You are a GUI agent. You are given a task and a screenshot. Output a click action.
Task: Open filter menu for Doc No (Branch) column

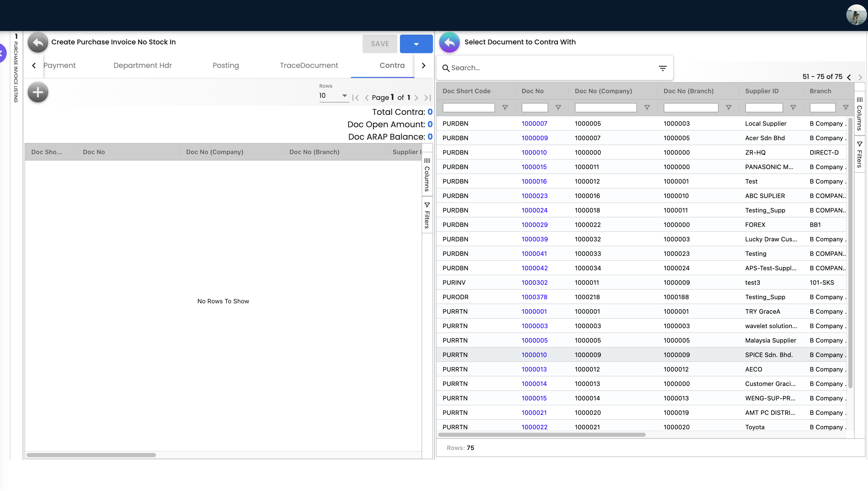pyautogui.click(x=728, y=107)
